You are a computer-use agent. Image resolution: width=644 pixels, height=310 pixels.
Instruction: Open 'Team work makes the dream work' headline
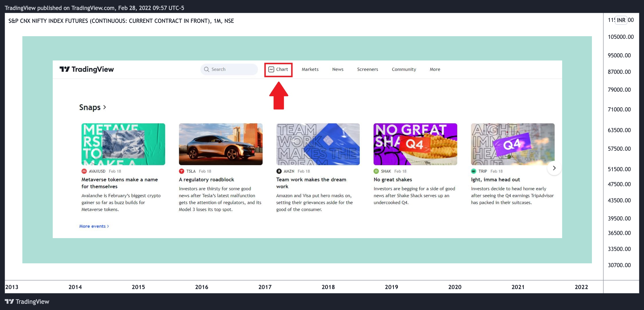(x=311, y=183)
